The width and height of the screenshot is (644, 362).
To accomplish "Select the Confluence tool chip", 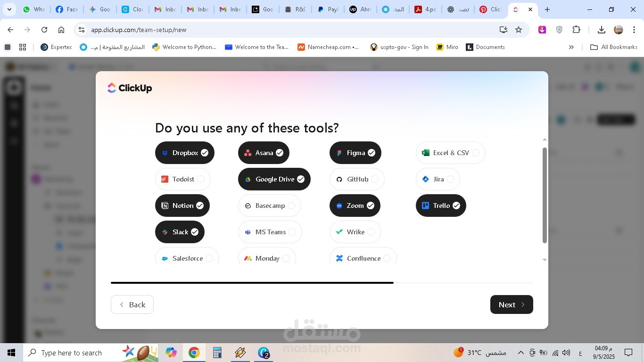I will coord(363,257).
